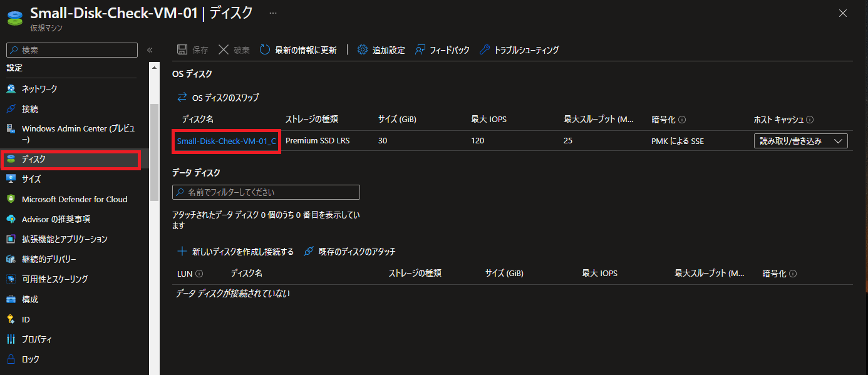Click the 構成 toolbox icon
This screenshot has height=375, width=868.
click(x=11, y=299)
